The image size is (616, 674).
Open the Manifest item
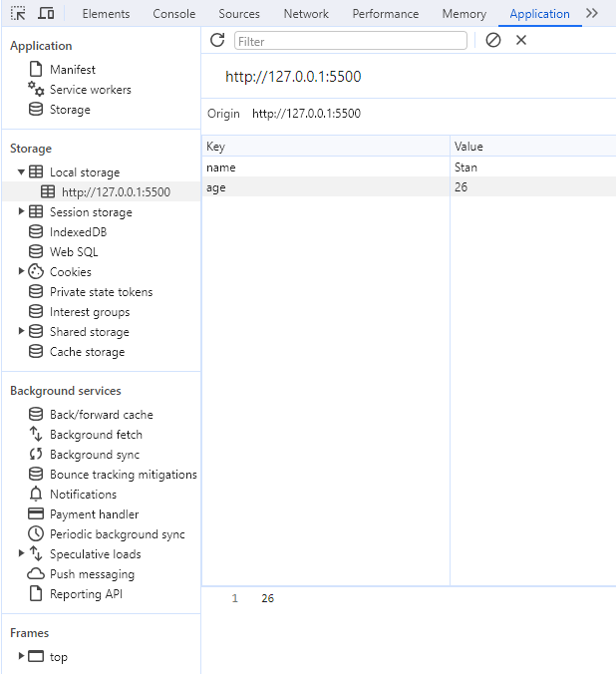pos(73,69)
